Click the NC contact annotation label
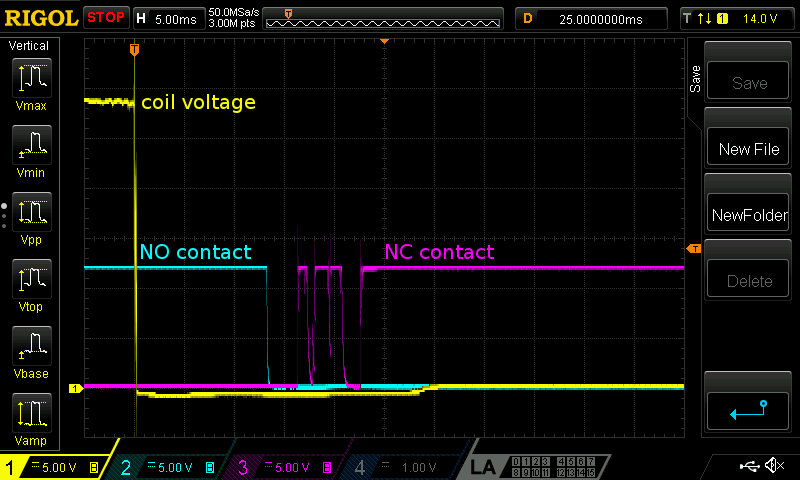Screen dimensions: 800x480 439,252
